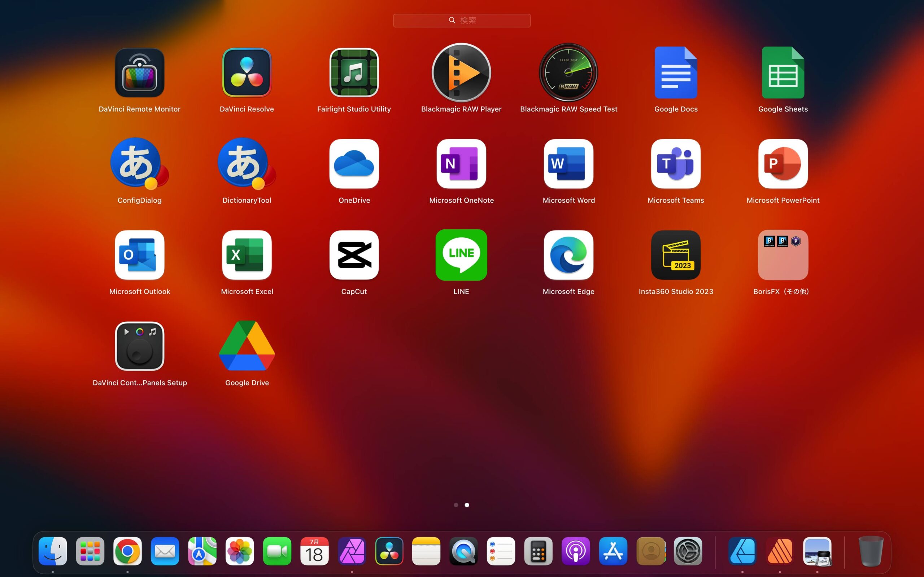Click the Launchpad search field
Viewport: 924px width, 577px height.
click(462, 20)
